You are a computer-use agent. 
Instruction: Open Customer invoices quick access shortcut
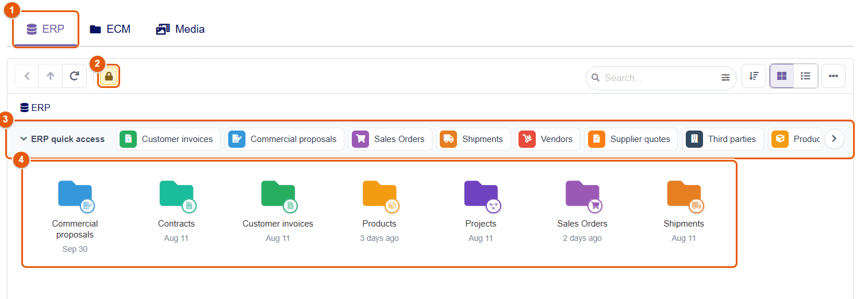168,139
